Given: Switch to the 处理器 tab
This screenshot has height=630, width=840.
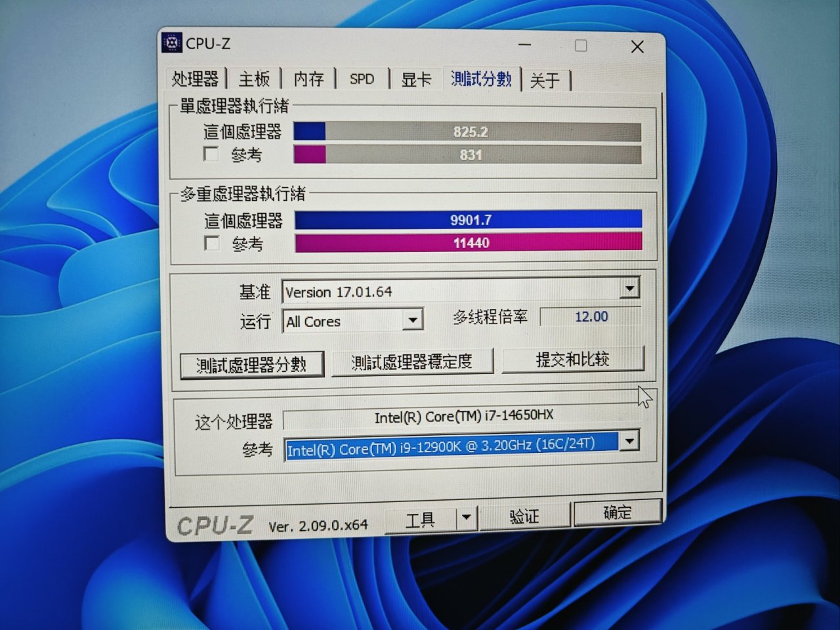Looking at the screenshot, I should tap(195, 79).
